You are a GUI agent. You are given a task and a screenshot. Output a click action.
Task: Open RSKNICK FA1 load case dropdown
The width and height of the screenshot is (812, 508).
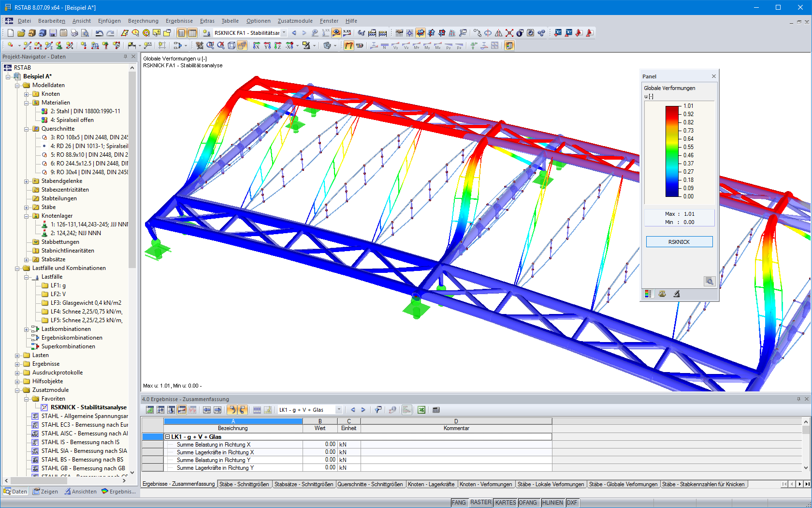click(x=284, y=33)
